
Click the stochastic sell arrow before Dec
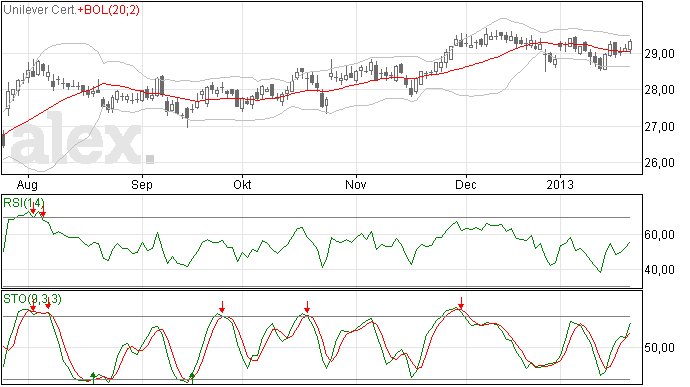pos(461,303)
